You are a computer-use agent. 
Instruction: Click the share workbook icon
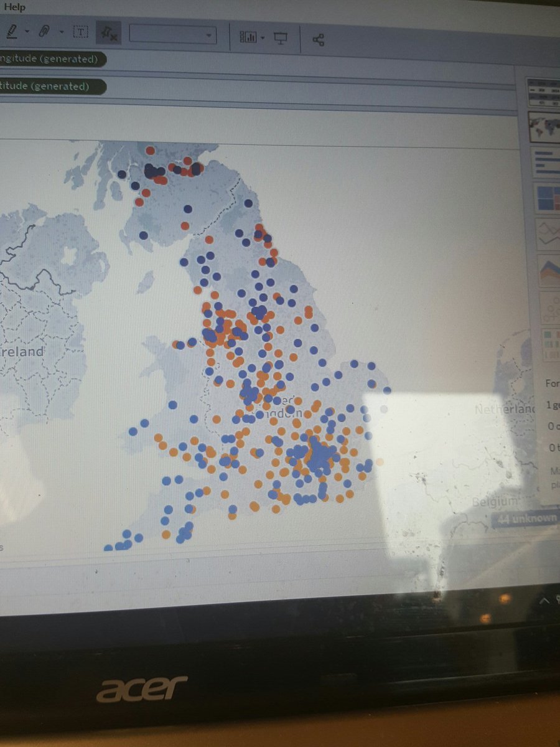(x=318, y=40)
